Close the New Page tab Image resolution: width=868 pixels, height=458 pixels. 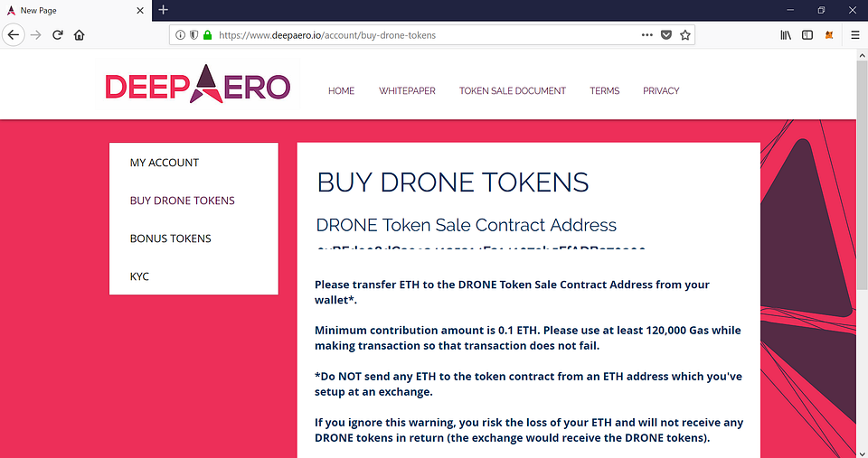(x=140, y=11)
